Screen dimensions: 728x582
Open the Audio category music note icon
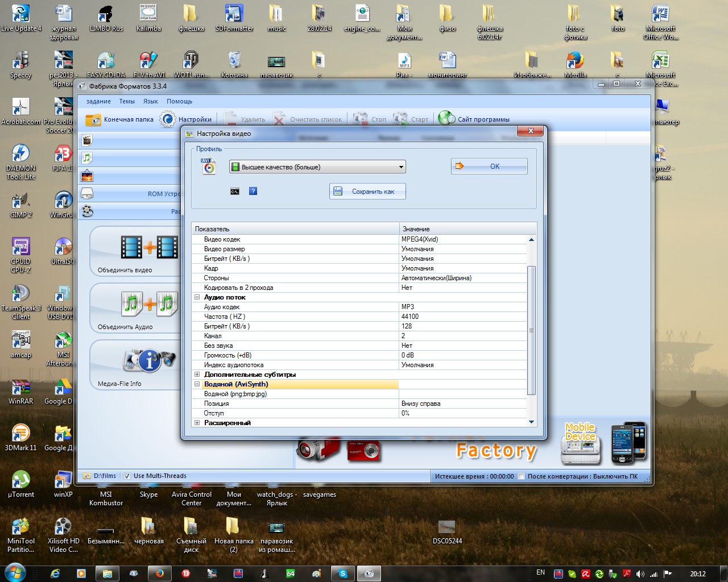87,158
